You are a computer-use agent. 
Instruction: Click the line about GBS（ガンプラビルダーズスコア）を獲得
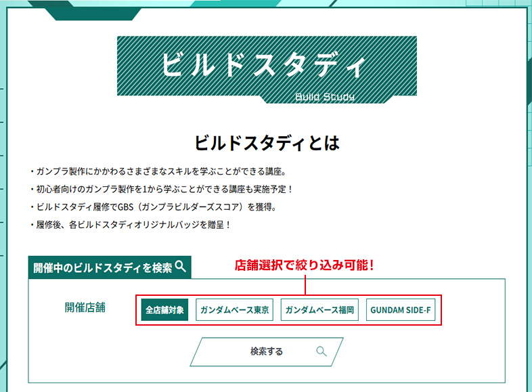(154, 206)
